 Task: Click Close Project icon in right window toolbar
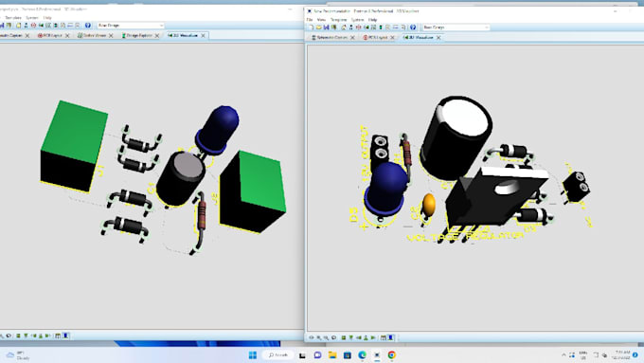click(x=333, y=27)
